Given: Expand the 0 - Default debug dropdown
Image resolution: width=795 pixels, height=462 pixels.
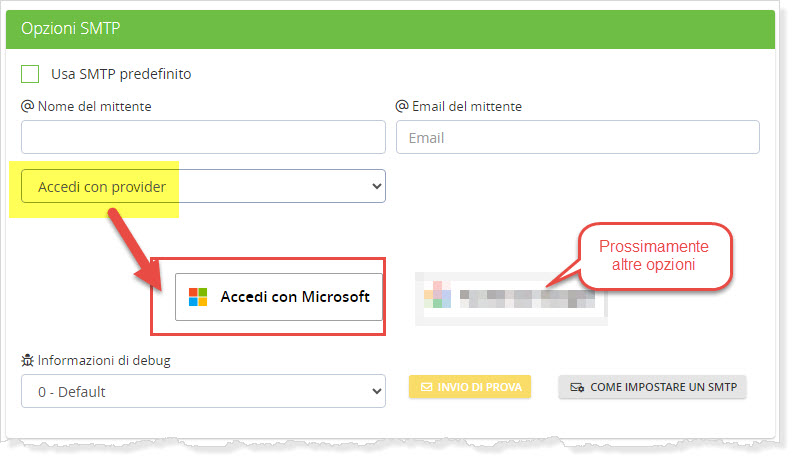Looking at the screenshot, I should tap(202, 391).
